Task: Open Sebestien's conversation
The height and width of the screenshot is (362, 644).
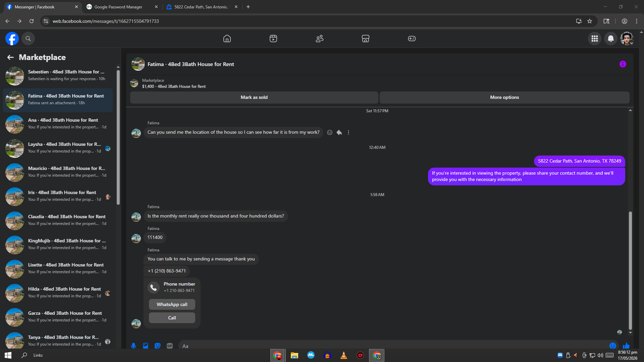Action: (x=58, y=76)
